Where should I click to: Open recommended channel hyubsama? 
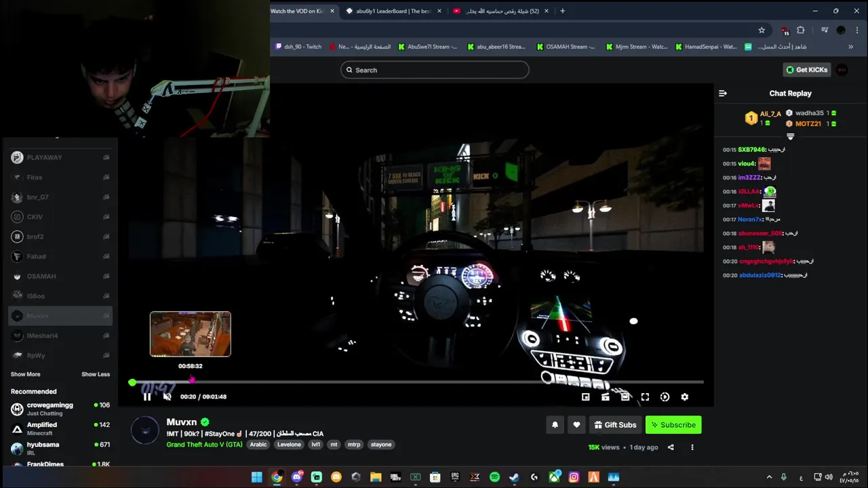60,448
